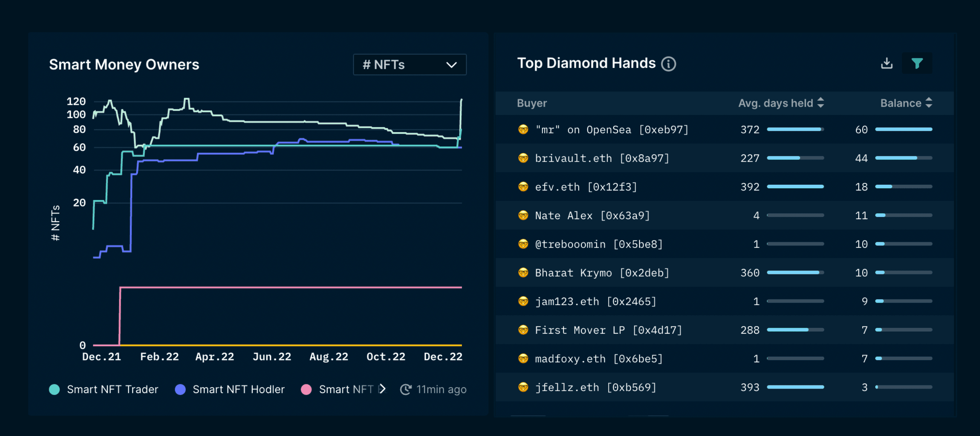Viewport: 980px width, 436px height.
Task: Open "mr" on OpenSea [0xeb97] buyer
Action: pos(611,130)
